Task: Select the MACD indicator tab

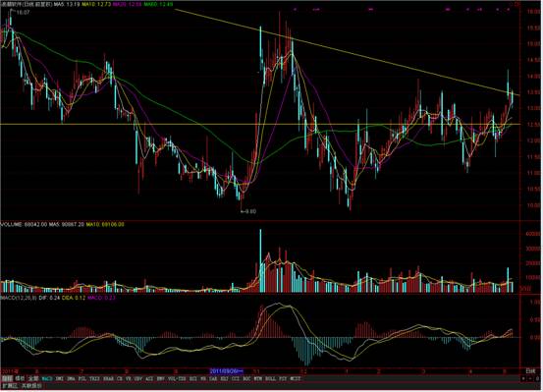Action: click(47, 379)
